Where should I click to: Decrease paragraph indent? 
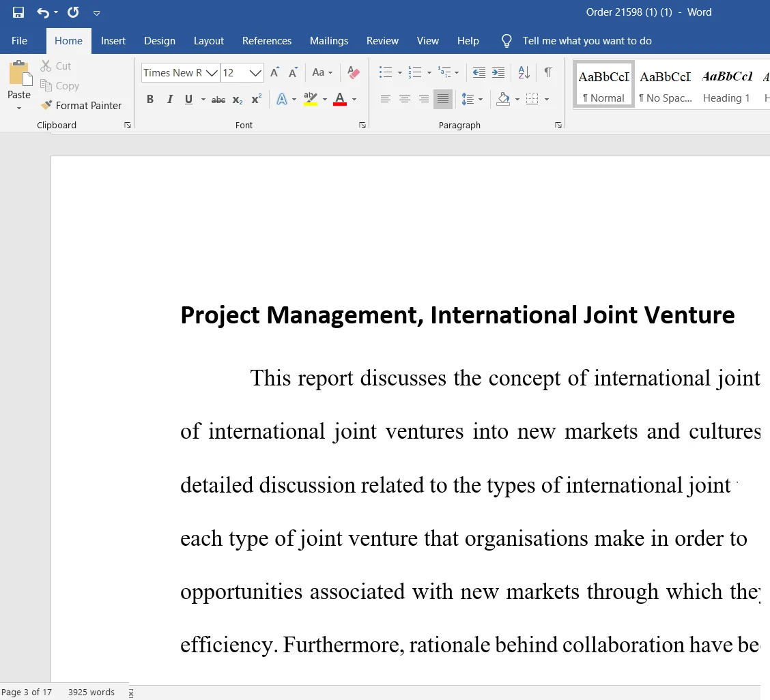click(479, 72)
